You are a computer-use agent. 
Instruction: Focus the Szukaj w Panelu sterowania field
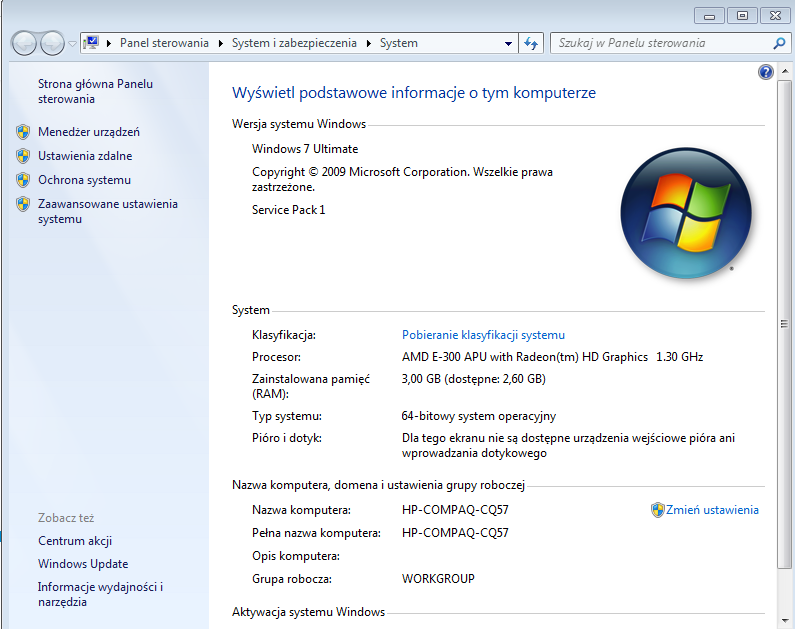tap(660, 43)
